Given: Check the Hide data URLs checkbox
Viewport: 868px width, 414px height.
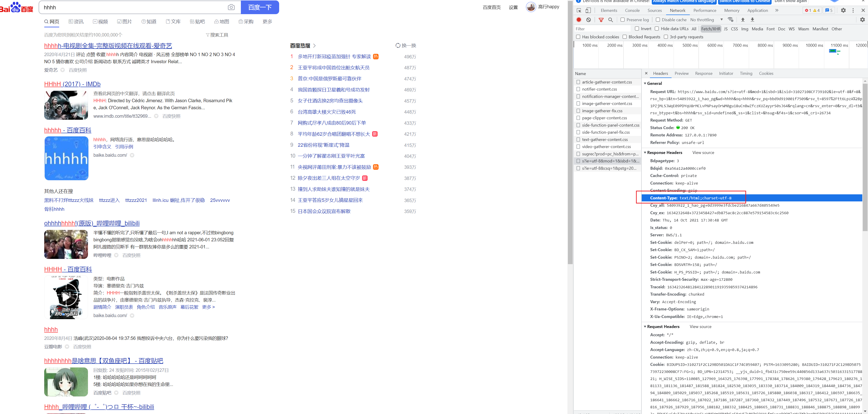Looking at the screenshot, I should pyautogui.click(x=657, y=29).
